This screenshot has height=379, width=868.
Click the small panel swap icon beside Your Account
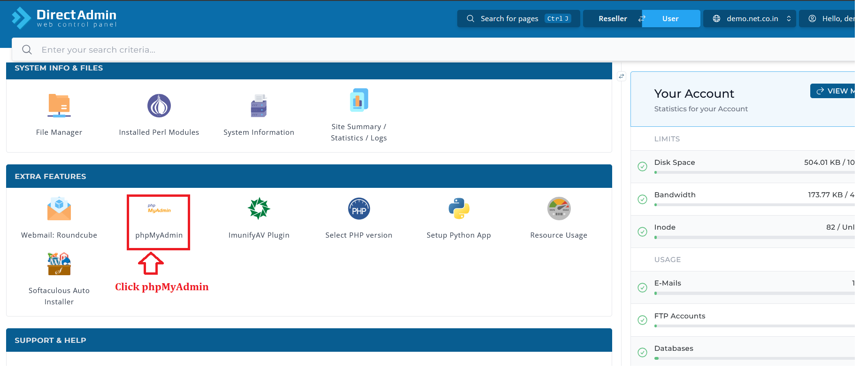[622, 76]
